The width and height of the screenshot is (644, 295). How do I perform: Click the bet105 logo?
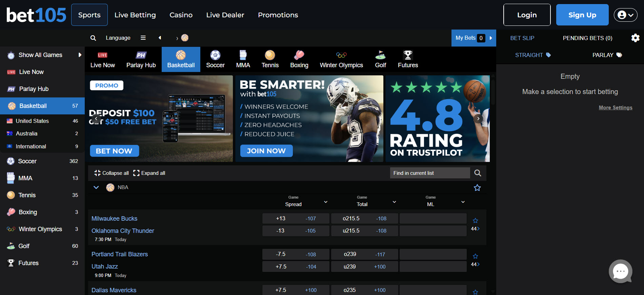point(36,15)
